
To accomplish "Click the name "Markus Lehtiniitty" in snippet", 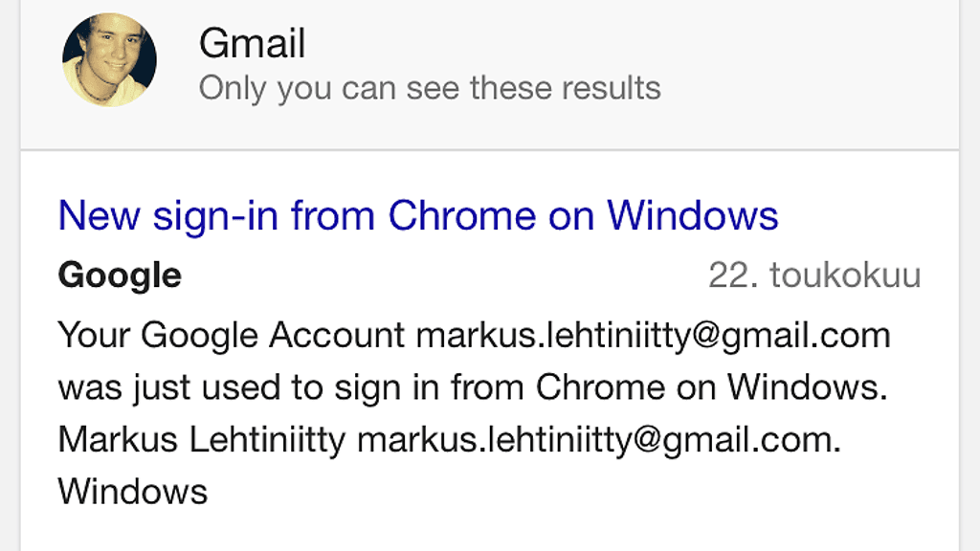I will coord(202,440).
